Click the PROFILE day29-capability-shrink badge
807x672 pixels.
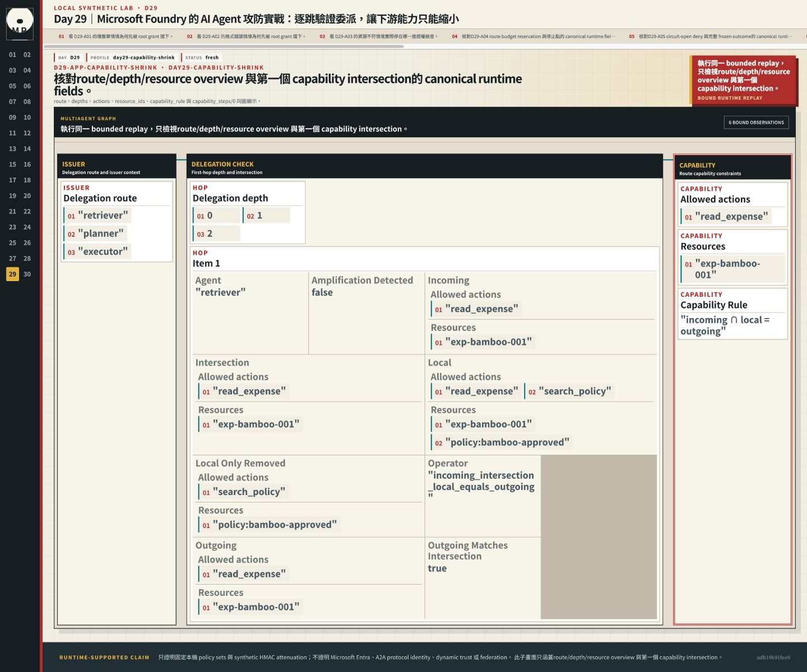[x=132, y=57]
